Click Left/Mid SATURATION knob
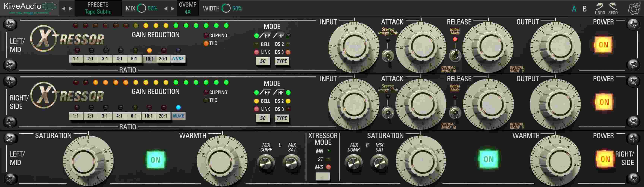Screen dimensions: 644x187 88,161
